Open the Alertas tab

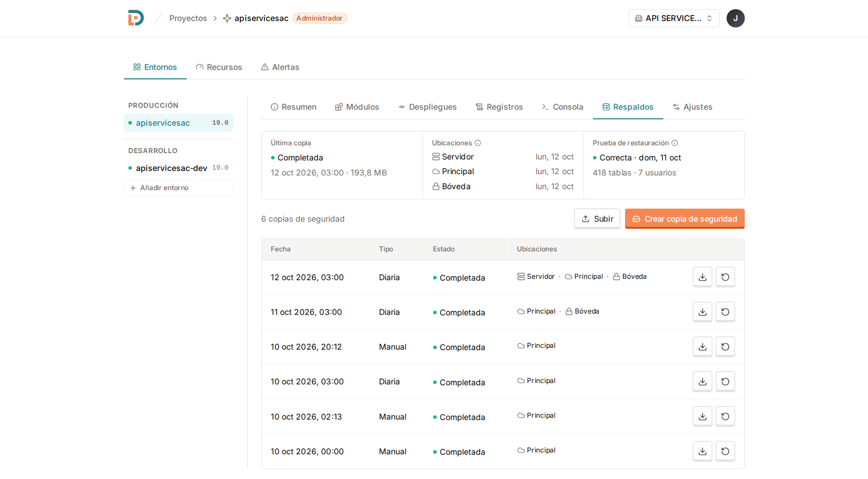point(280,67)
